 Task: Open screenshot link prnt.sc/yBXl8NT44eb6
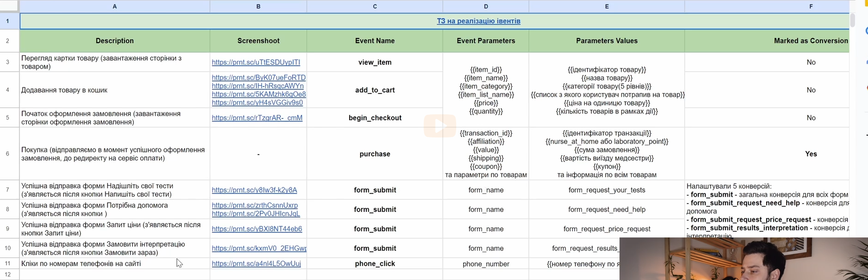(257, 229)
